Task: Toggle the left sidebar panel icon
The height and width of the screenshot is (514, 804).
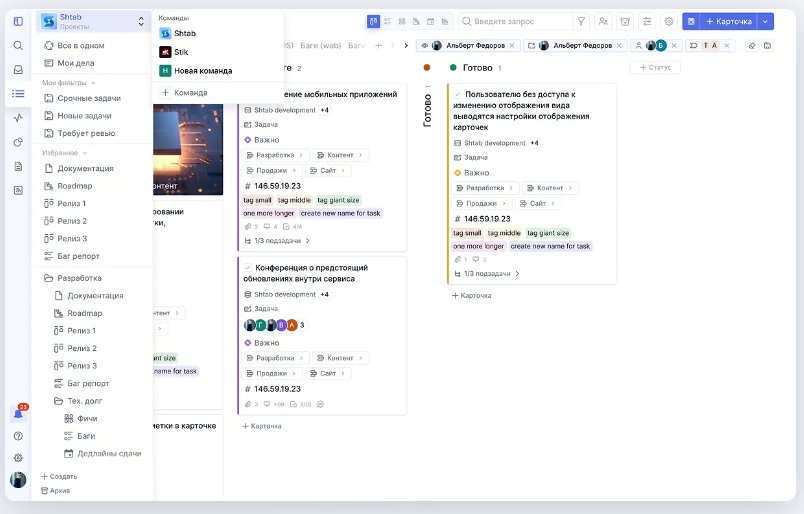Action: click(18, 21)
